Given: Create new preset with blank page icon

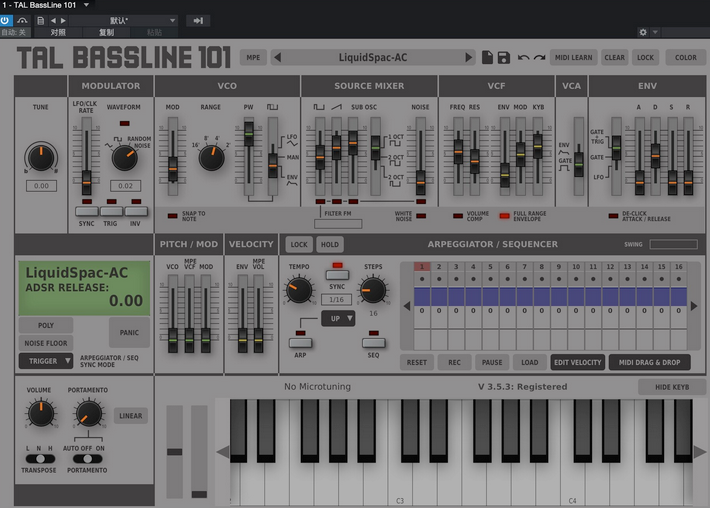Looking at the screenshot, I should [487, 58].
